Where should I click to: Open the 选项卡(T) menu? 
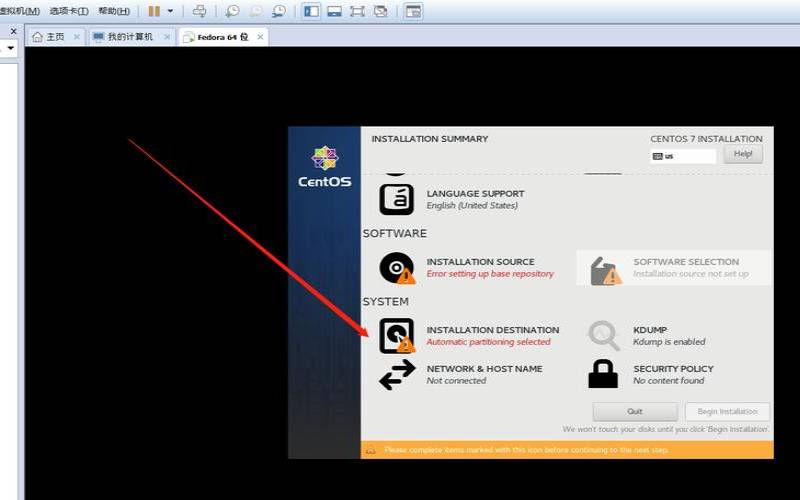click(69, 11)
